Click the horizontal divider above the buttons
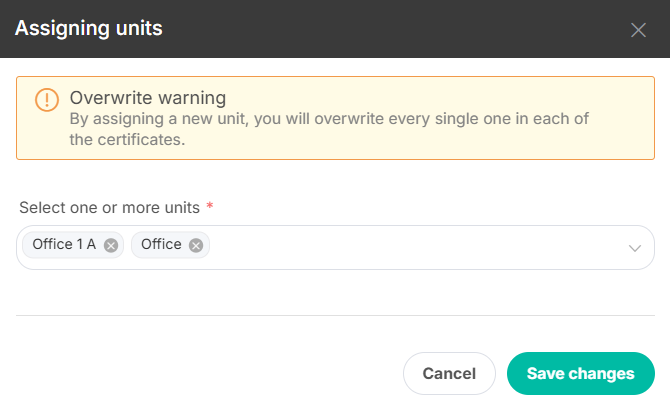This screenshot has height=420, width=670. tap(335, 315)
